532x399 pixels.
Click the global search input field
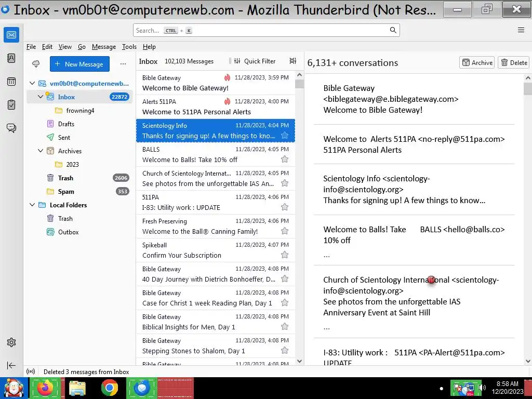[x=267, y=30]
